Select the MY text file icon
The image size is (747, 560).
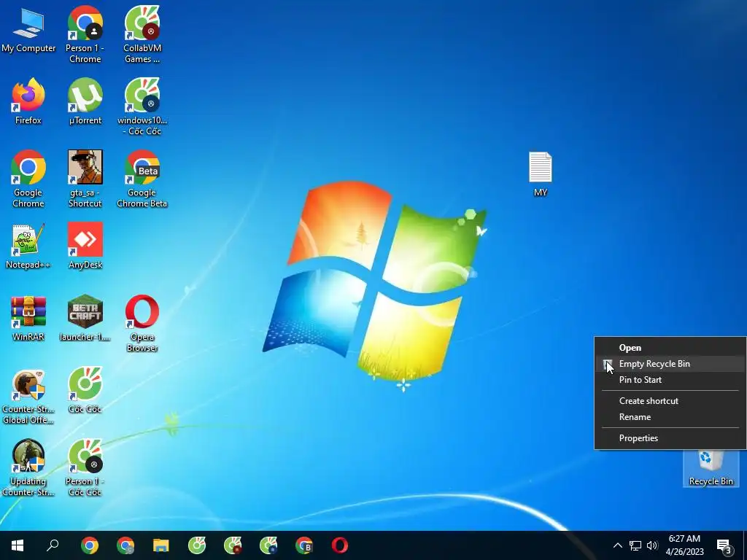[x=541, y=174]
